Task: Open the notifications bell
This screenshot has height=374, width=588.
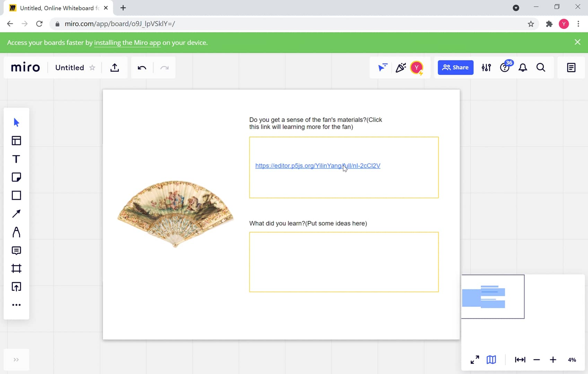Action: pyautogui.click(x=523, y=68)
